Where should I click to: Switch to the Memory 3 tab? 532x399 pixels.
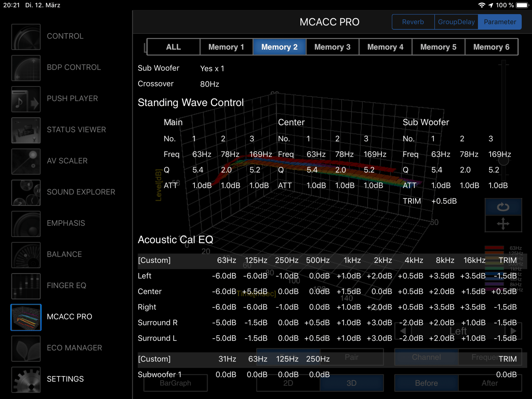[x=332, y=47]
